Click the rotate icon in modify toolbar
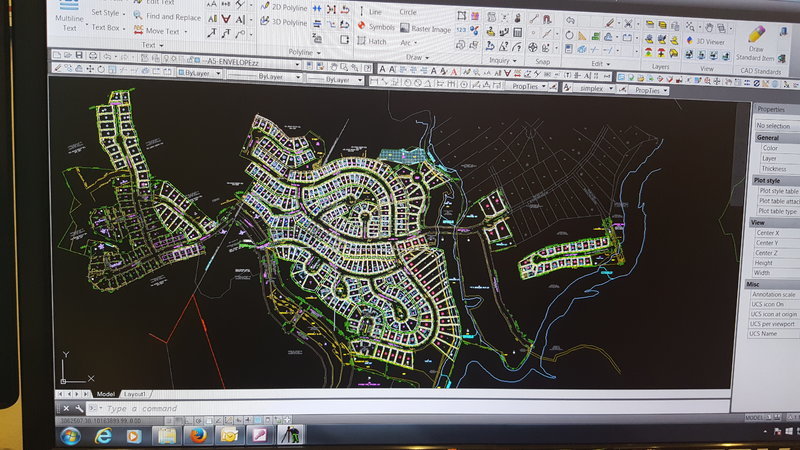Image resolution: width=800 pixels, height=450 pixels. [x=101, y=69]
